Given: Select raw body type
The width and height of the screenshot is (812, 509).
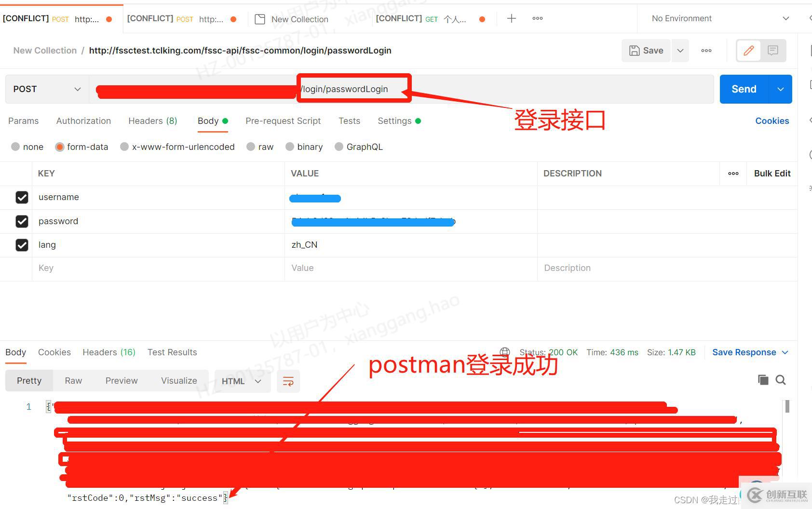Looking at the screenshot, I should (x=251, y=147).
